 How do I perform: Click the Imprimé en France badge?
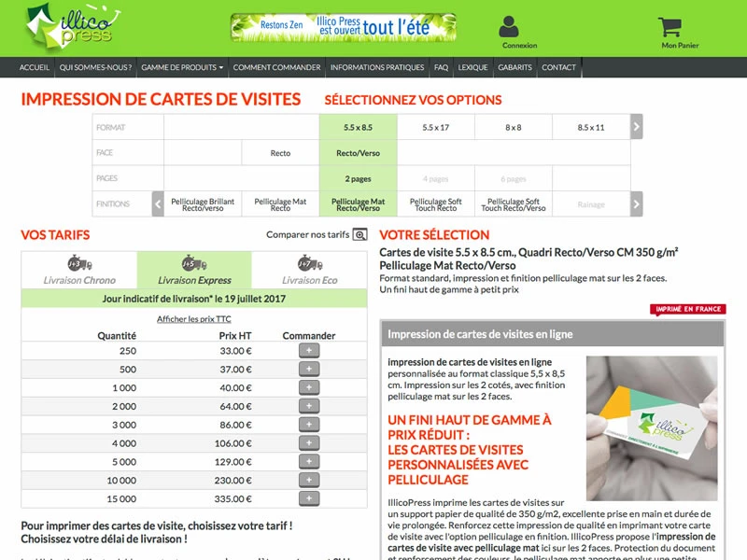(x=688, y=310)
